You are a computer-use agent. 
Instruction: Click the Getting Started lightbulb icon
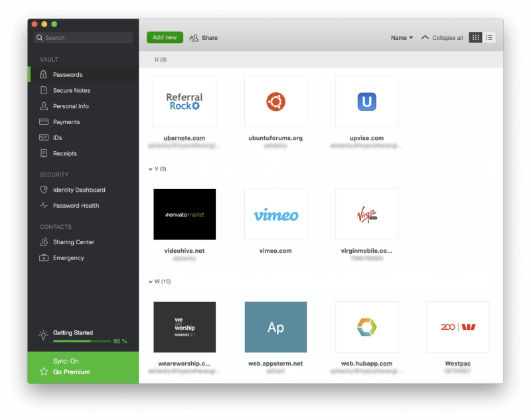tap(43, 335)
